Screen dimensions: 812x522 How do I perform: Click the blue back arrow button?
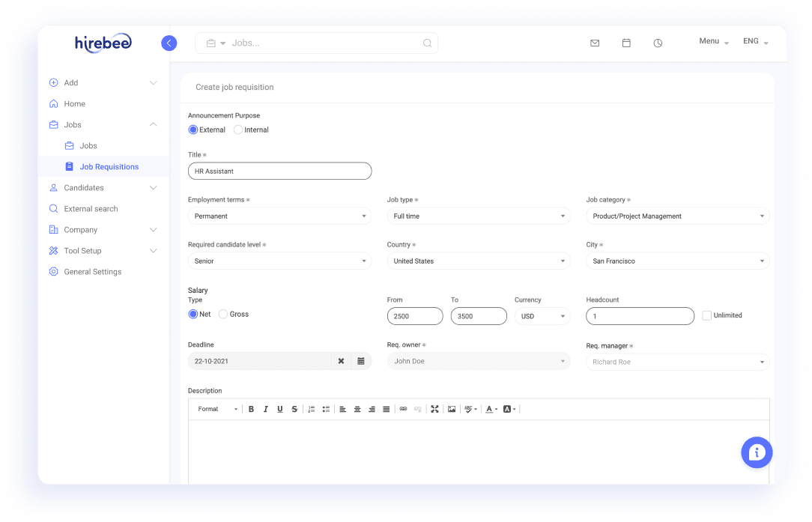coord(169,43)
